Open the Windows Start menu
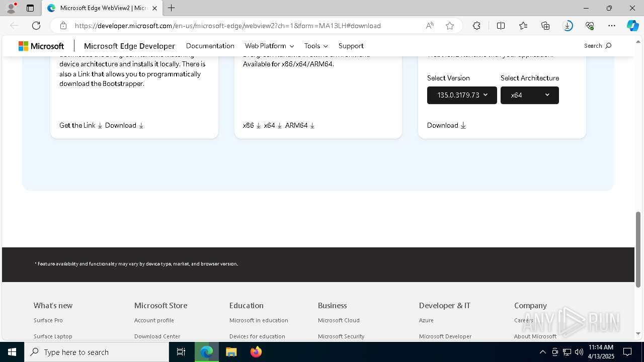 pos(12,352)
